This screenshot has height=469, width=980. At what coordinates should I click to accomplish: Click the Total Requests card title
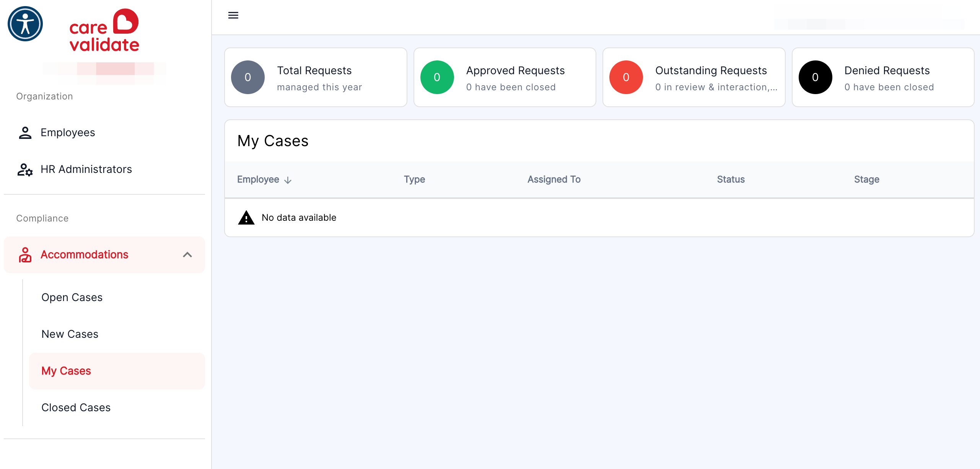(314, 71)
